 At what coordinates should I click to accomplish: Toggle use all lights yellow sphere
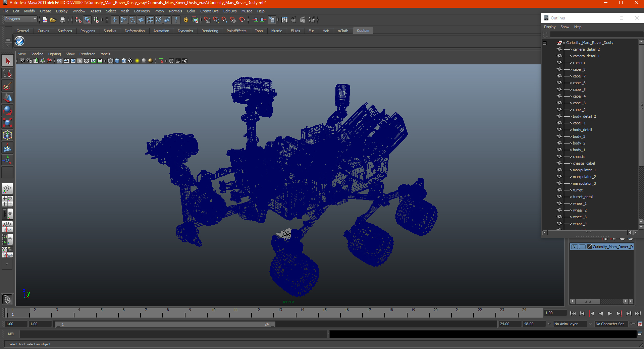point(137,61)
